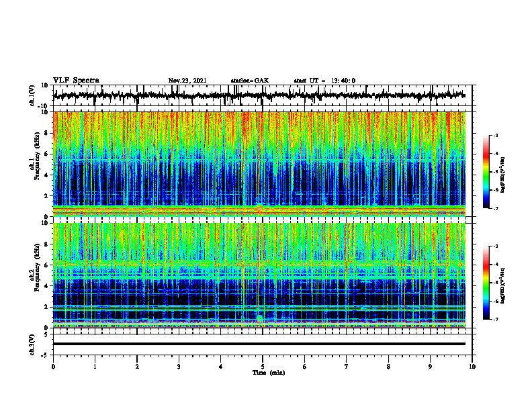Click the "Time (min)" x-axis label
Viewport: 532px width, 411px height.
click(x=269, y=373)
